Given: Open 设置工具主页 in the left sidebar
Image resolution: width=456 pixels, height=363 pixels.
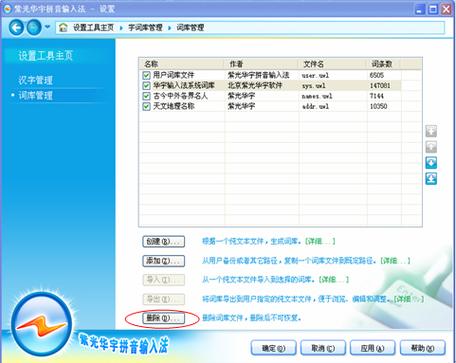Looking at the screenshot, I should pos(45,56).
